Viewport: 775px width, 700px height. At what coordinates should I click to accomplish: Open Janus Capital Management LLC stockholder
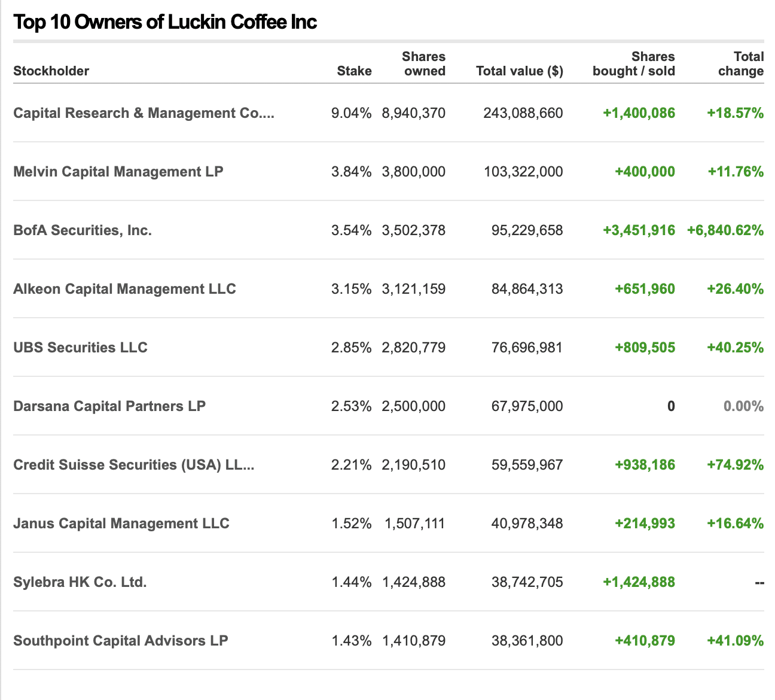click(x=121, y=524)
